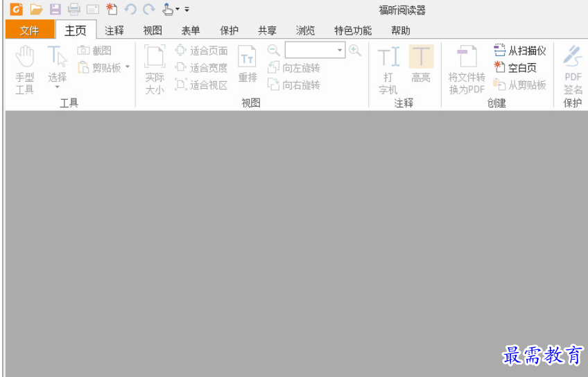Set view to 实际大小

[x=155, y=70]
